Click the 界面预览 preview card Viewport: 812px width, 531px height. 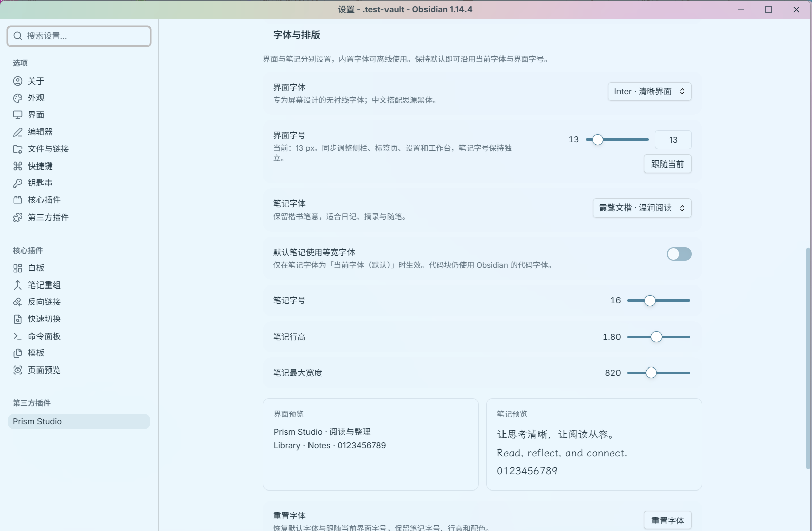[371, 444]
